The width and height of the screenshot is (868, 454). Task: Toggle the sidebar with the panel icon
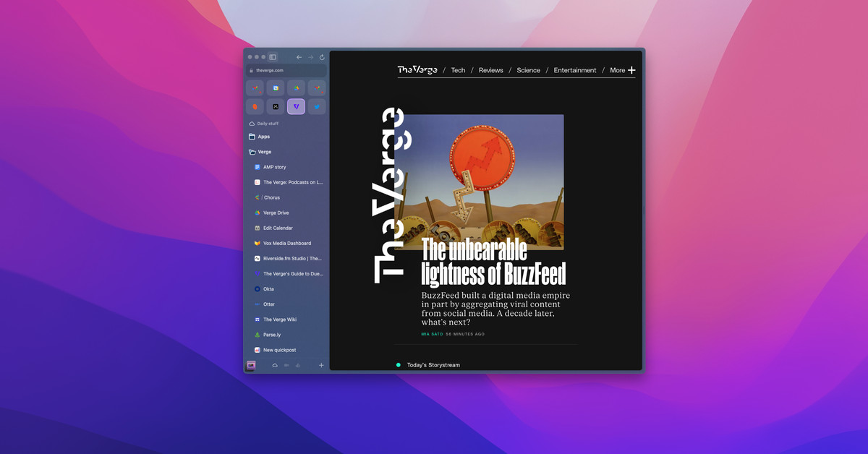(x=273, y=57)
